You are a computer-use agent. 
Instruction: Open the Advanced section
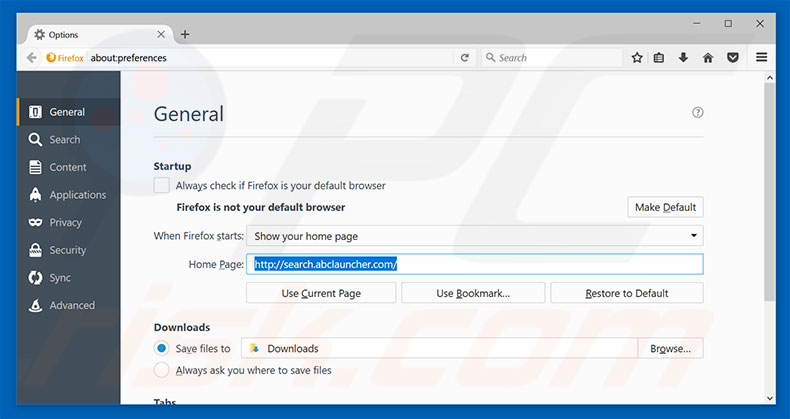(68, 305)
